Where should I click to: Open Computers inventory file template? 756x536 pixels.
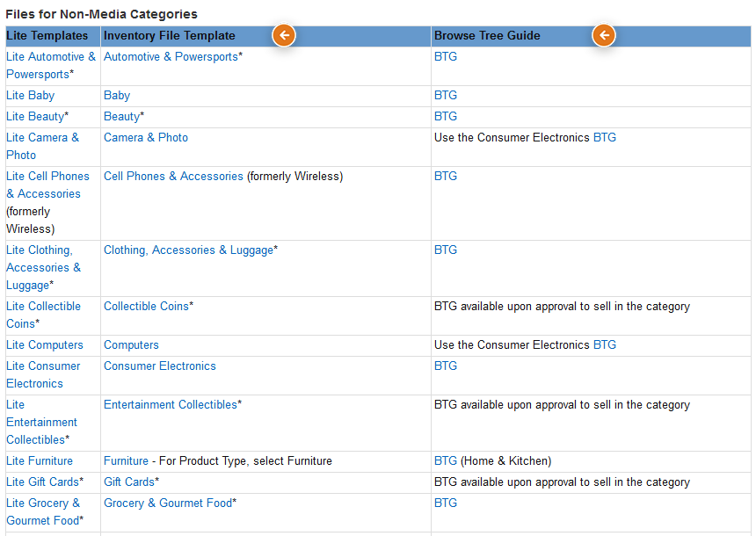click(x=131, y=345)
